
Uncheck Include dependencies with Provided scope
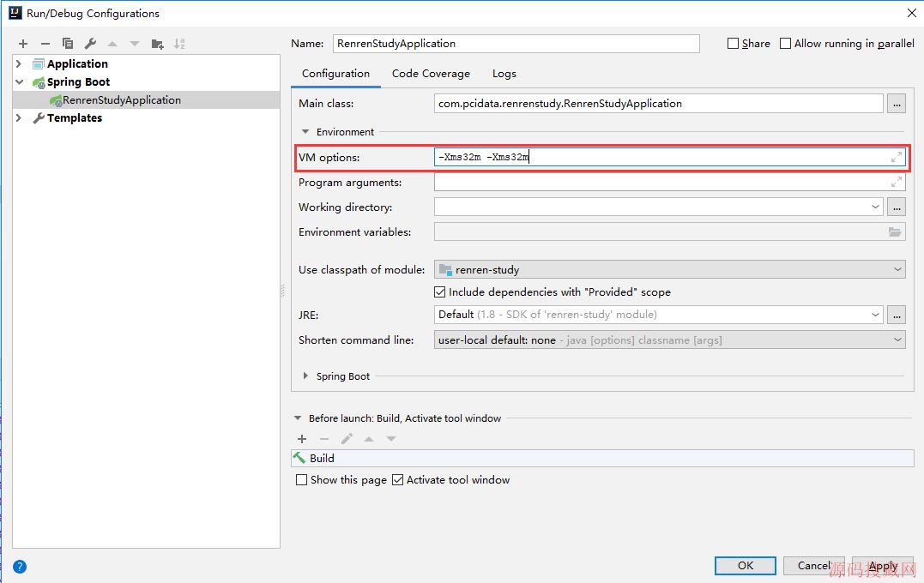(440, 292)
